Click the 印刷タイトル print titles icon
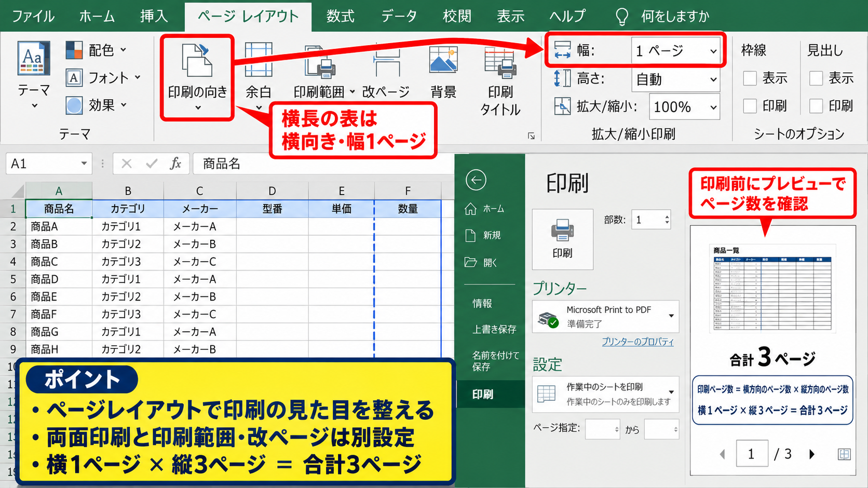Viewport: 868px width, 488px height. tap(500, 62)
